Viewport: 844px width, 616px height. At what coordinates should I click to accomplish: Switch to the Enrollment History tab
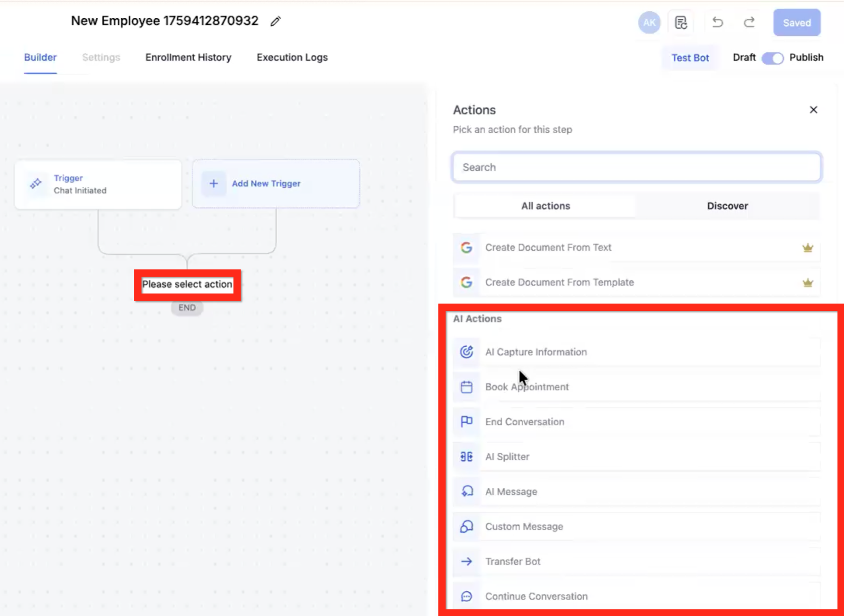pyautogui.click(x=188, y=58)
